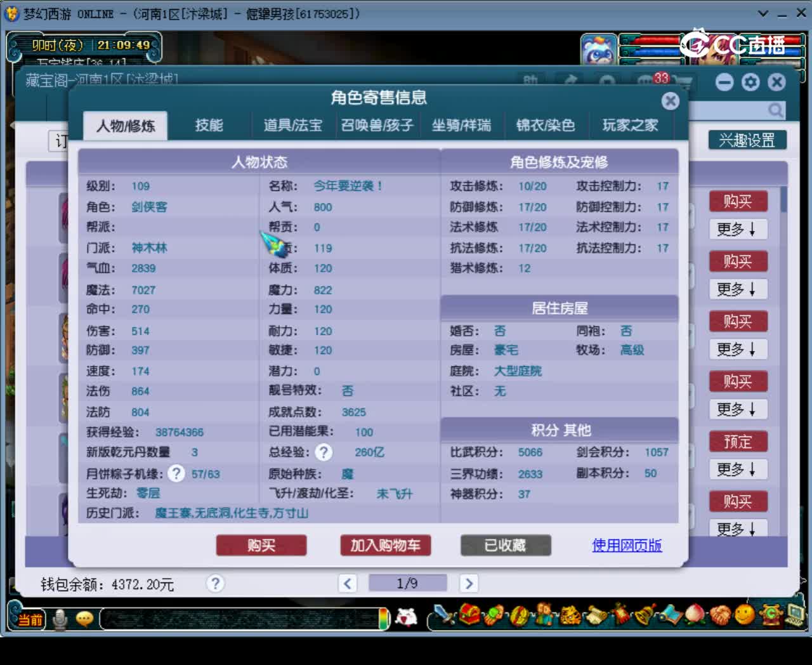
Task: Go to next page arrow
Action: coord(468,583)
